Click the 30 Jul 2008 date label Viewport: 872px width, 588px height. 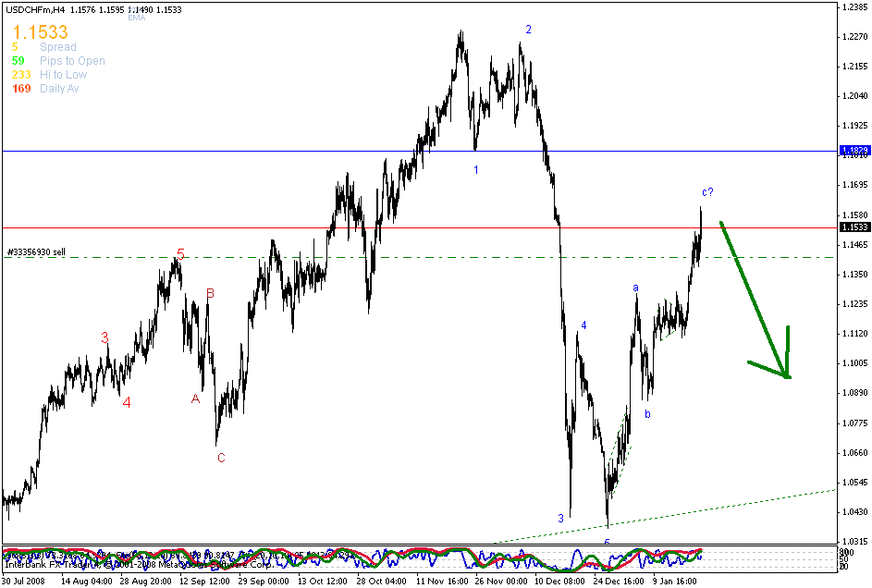(x=24, y=582)
